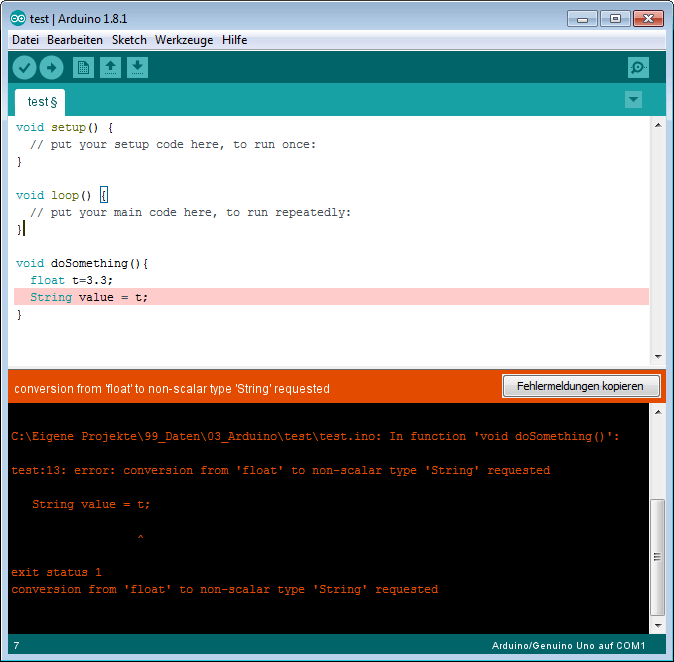Image resolution: width=674 pixels, height=662 pixels.
Task: Open the tab options dropdown arrow
Action: pos(633,100)
